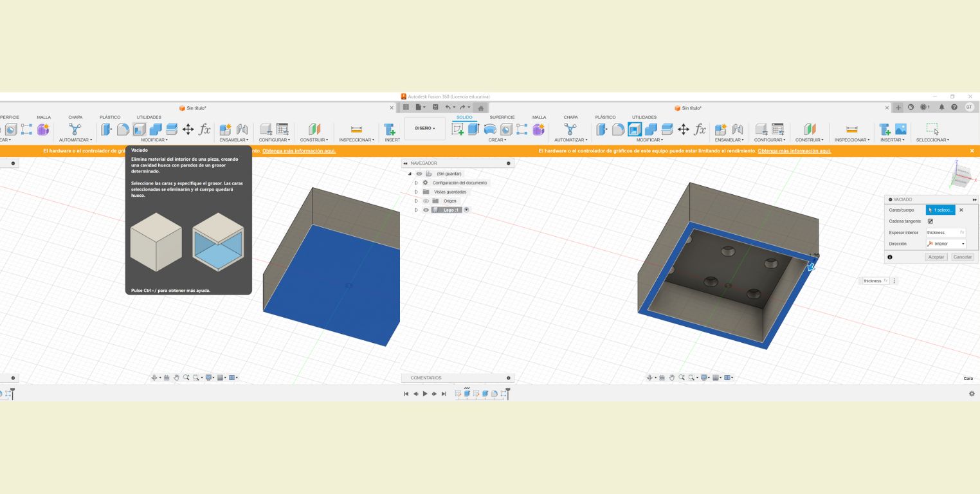Click the Automatizar scissors-like icon in right window
The height and width of the screenshot is (494, 980).
[x=570, y=129]
